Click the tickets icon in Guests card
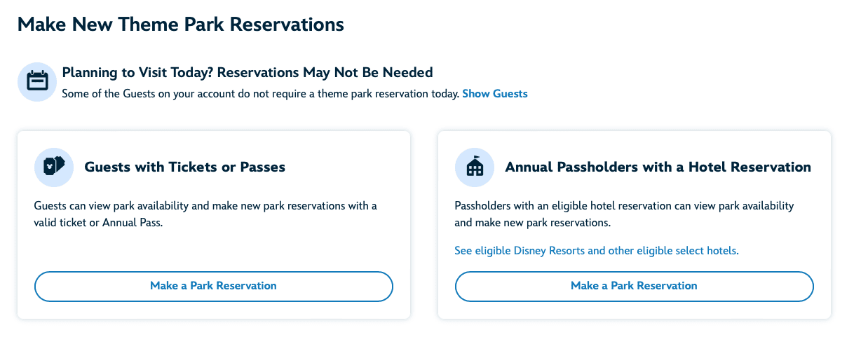The width and height of the screenshot is (868, 337). click(54, 167)
